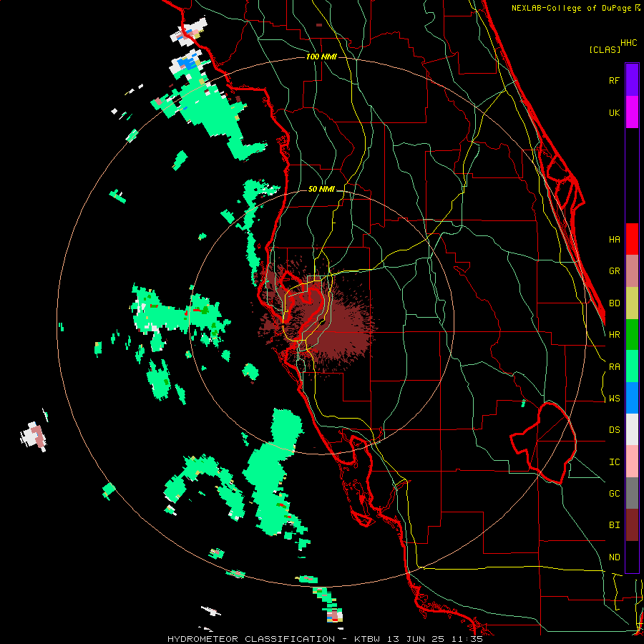Select the BD yellow legend swatch
Image resolution: width=644 pixels, height=644 pixels.
(632, 303)
